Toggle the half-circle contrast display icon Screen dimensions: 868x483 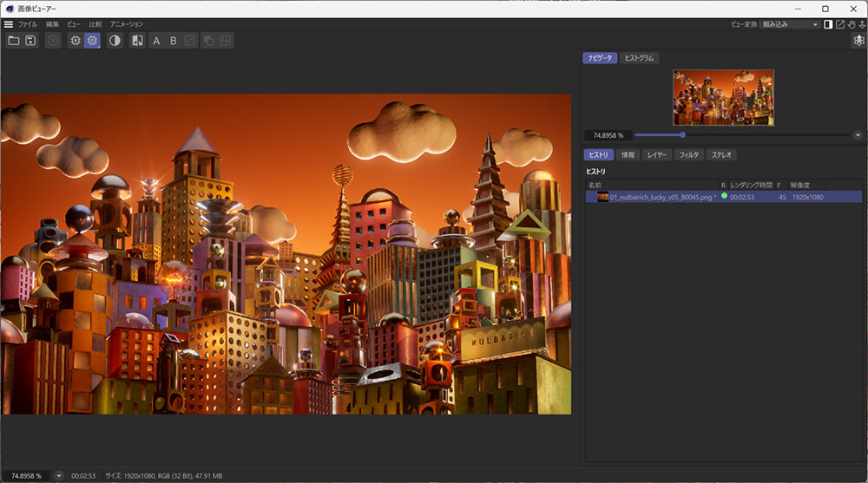[115, 41]
